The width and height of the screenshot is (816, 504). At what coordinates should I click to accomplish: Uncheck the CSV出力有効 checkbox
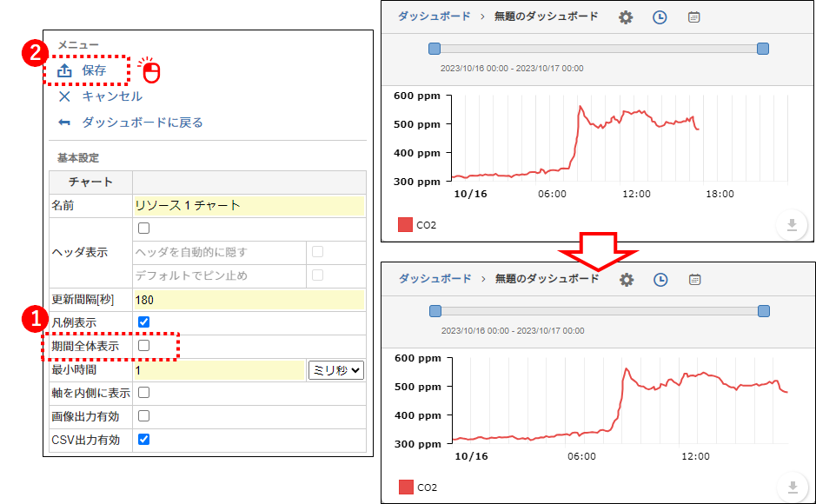click(x=144, y=439)
